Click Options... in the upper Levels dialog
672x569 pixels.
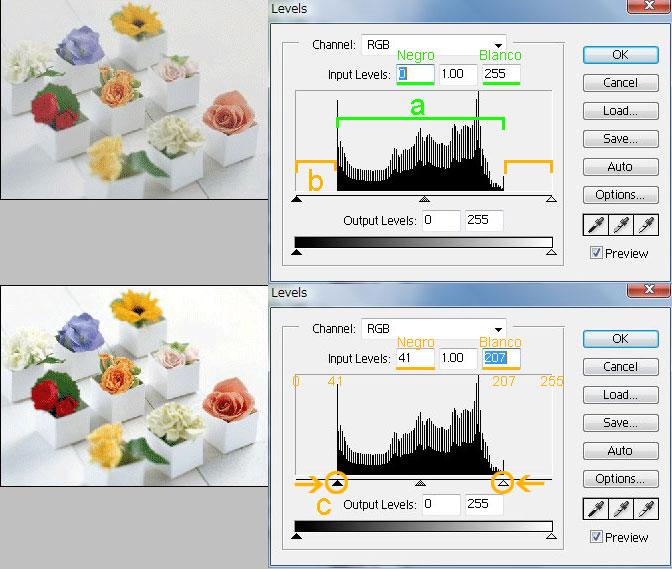[x=621, y=195]
